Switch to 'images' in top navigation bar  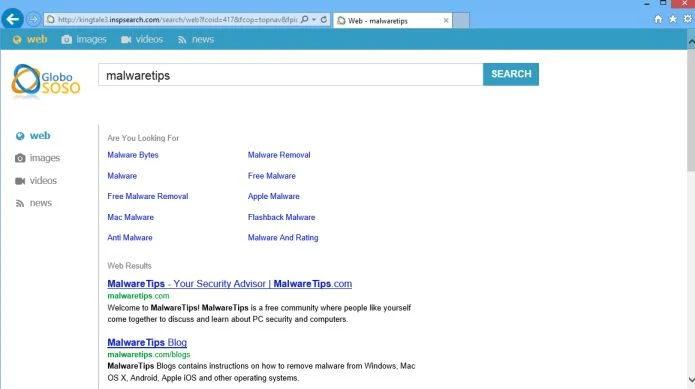click(91, 39)
